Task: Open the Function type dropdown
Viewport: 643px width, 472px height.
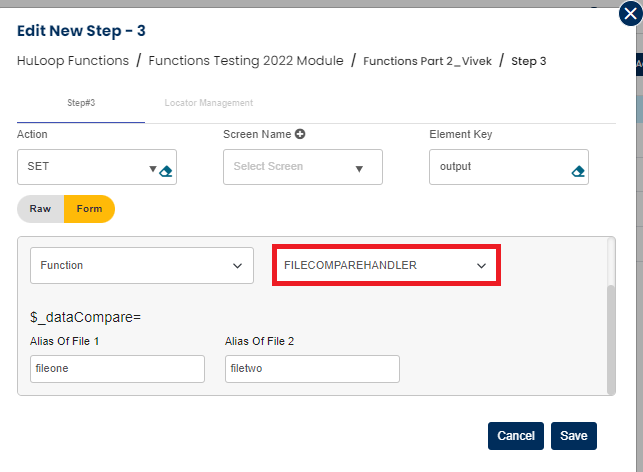Action: (x=140, y=266)
